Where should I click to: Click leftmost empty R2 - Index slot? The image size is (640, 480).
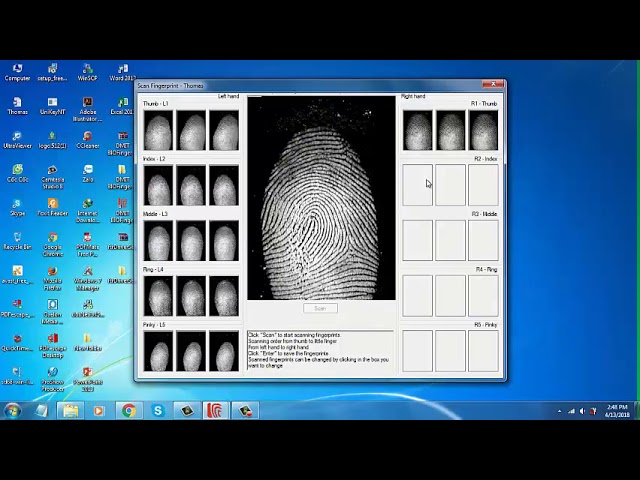(x=418, y=185)
